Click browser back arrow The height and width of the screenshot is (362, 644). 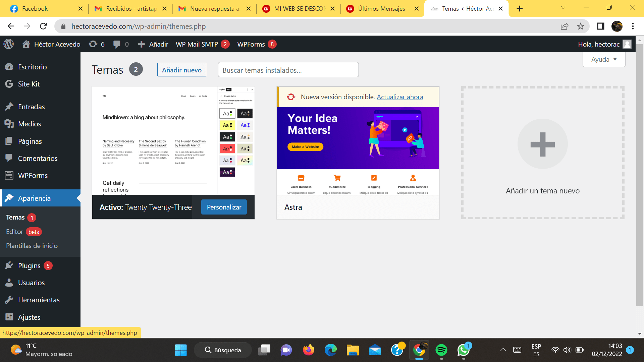[x=11, y=26]
